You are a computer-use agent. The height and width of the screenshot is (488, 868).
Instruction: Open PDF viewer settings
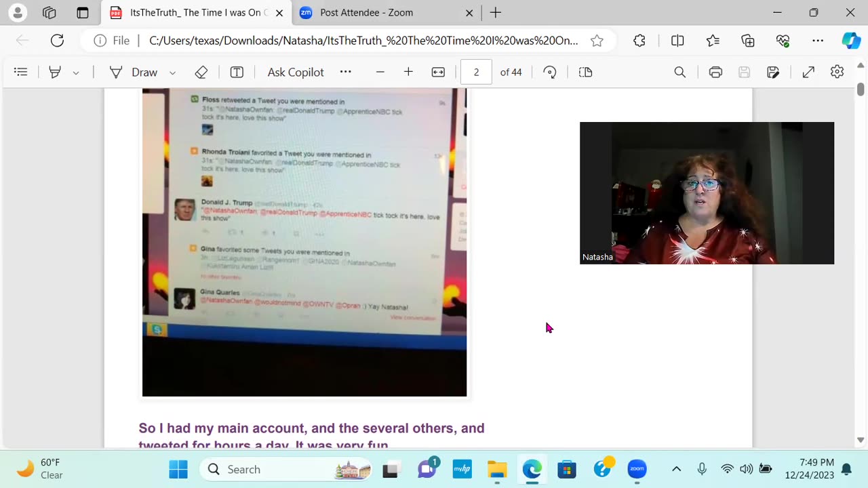837,72
